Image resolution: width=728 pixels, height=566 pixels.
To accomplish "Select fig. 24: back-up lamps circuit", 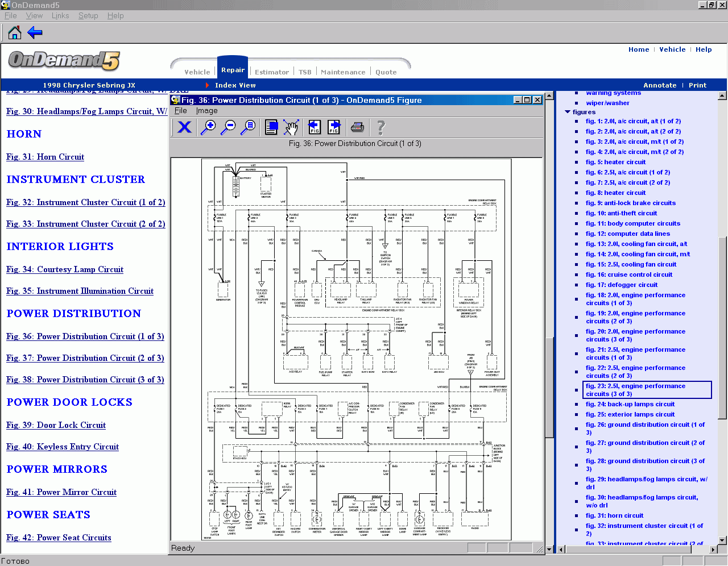I will click(630, 404).
